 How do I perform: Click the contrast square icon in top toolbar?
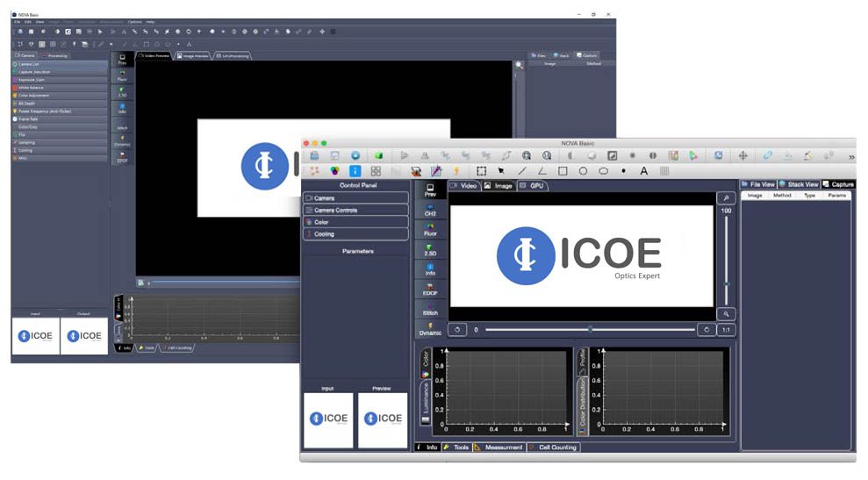pos(613,156)
